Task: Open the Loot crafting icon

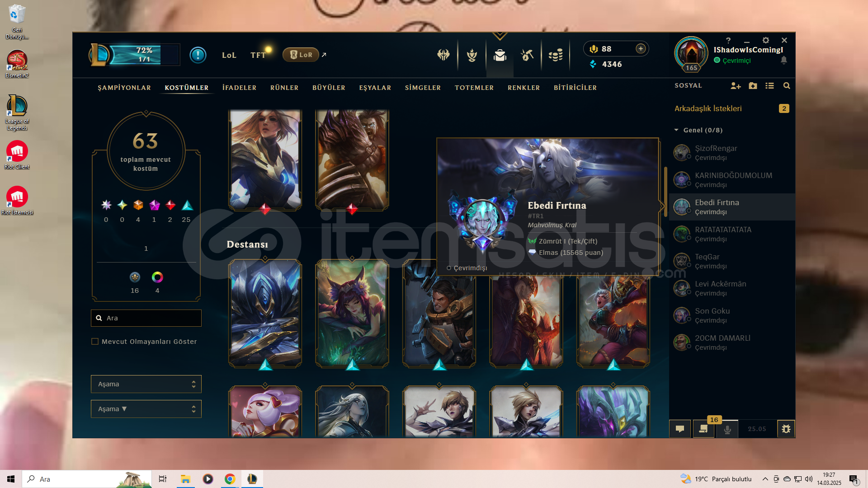Action: point(527,56)
